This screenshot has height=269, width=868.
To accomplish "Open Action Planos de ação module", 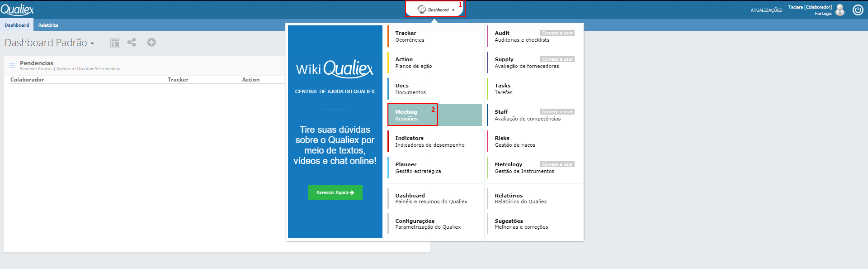I will [x=434, y=62].
